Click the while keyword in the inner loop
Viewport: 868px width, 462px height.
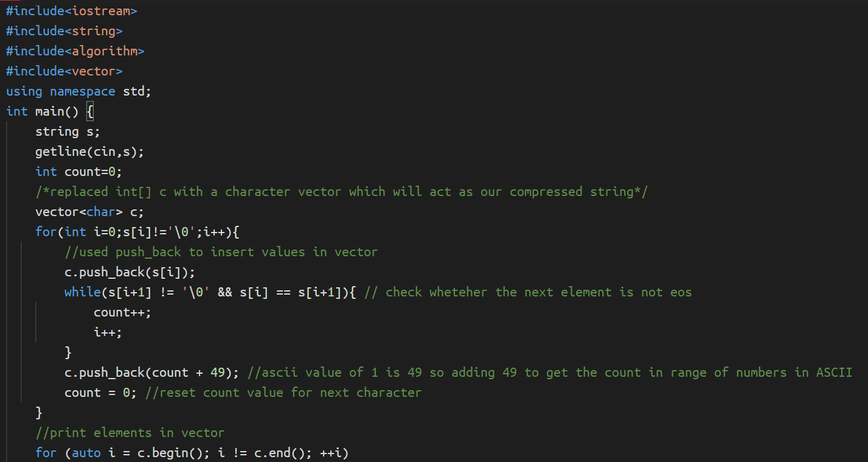(82, 292)
